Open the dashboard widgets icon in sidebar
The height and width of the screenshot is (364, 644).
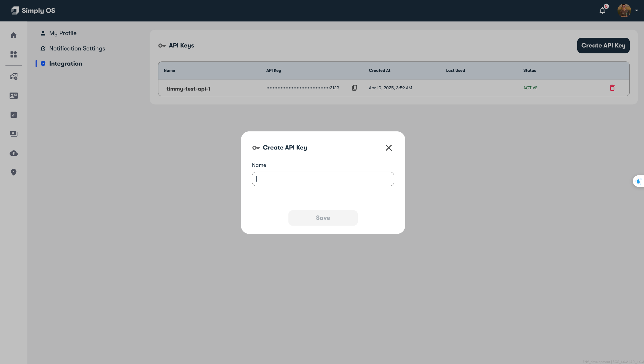coord(14,54)
